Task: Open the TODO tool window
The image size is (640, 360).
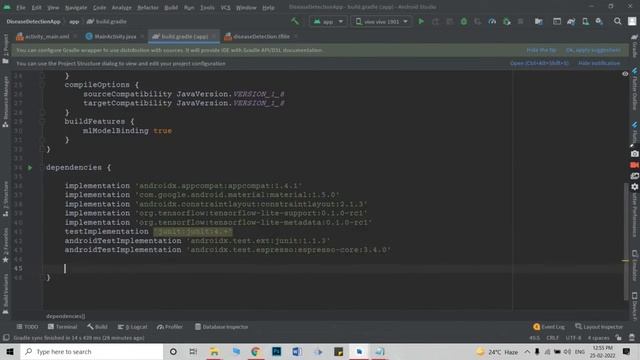Action: (27, 327)
